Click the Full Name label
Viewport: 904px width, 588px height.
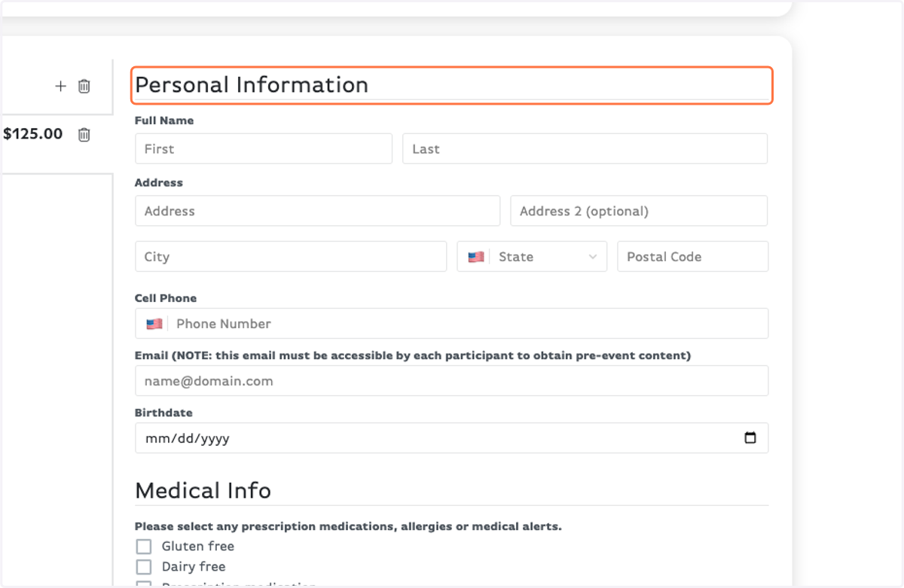click(164, 120)
